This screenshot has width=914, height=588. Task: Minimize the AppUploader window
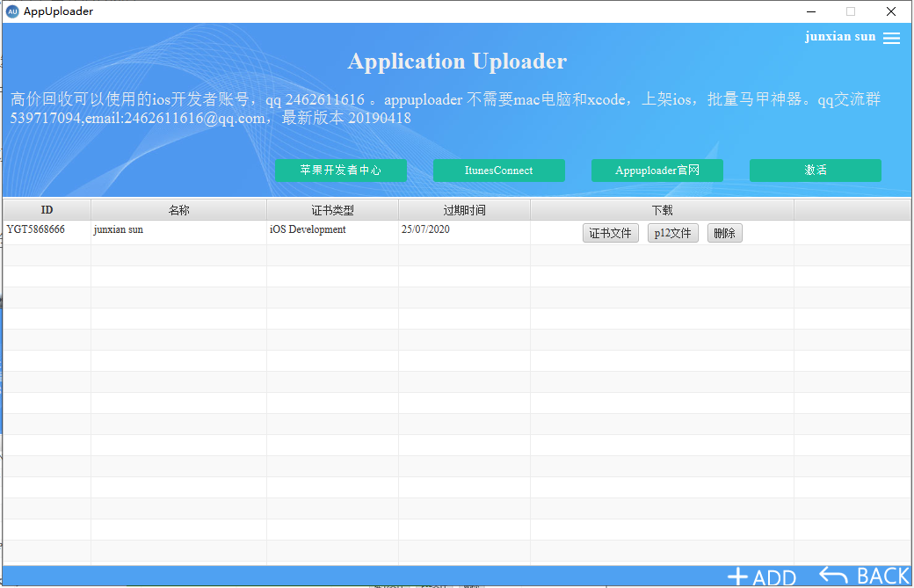811,11
